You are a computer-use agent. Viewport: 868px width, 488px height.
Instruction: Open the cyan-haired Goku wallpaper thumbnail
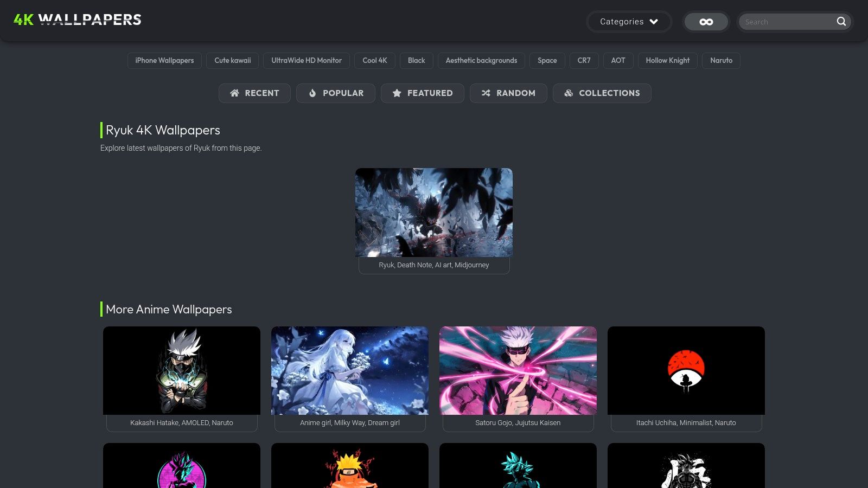tap(518, 466)
